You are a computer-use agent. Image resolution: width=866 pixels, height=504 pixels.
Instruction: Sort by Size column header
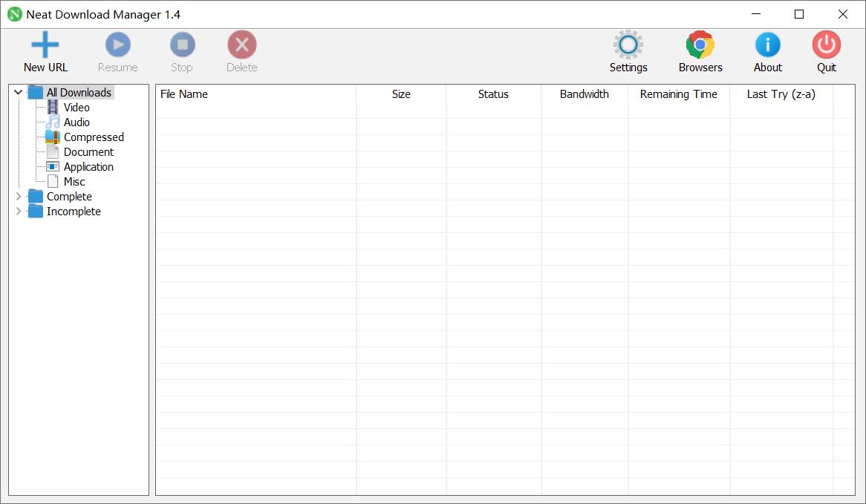tap(401, 94)
